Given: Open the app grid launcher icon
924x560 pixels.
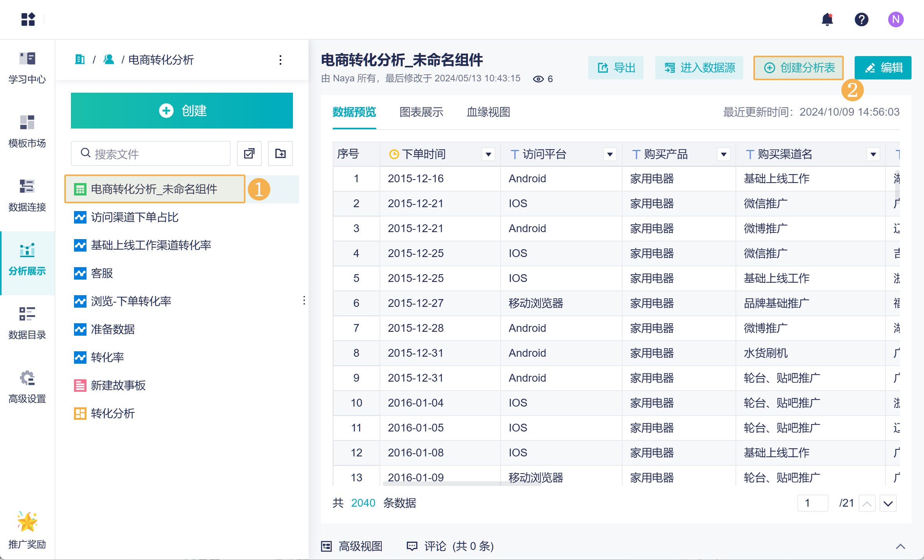Looking at the screenshot, I should pos(28,19).
